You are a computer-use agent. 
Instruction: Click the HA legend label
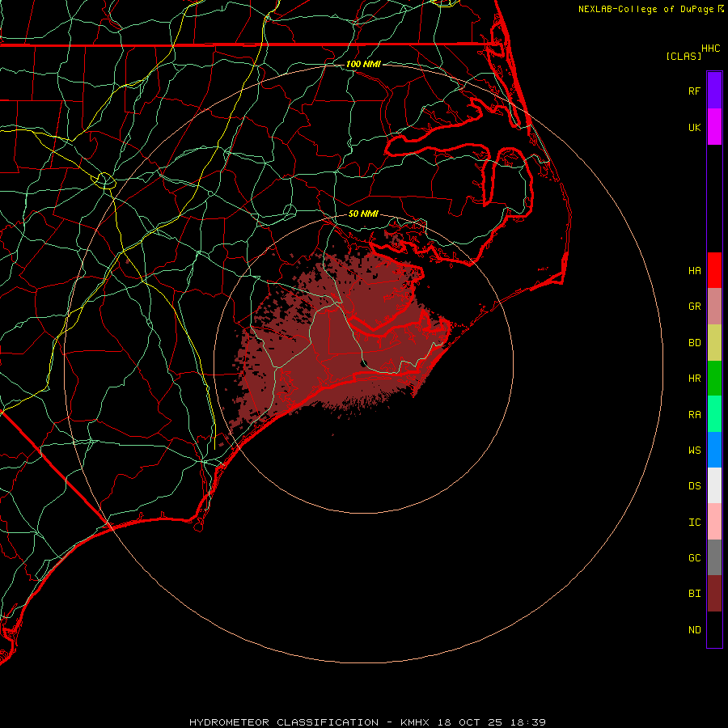694,270
